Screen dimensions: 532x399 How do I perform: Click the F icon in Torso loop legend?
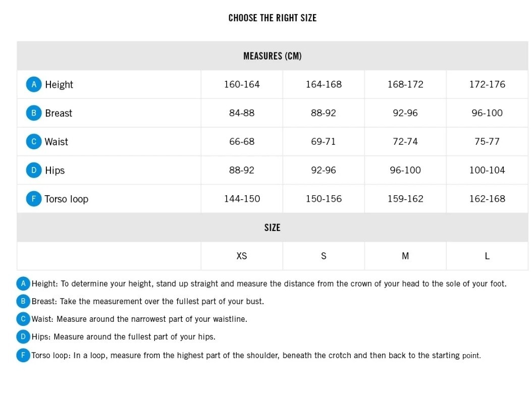click(23, 355)
